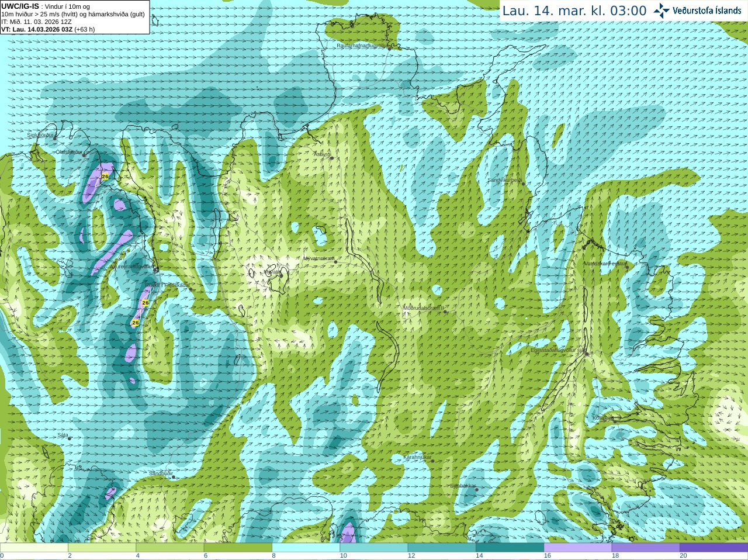Viewport: 748px width, 560px height.
Task: Select the UWC/IG-IS model title text
Action: pos(20,6)
